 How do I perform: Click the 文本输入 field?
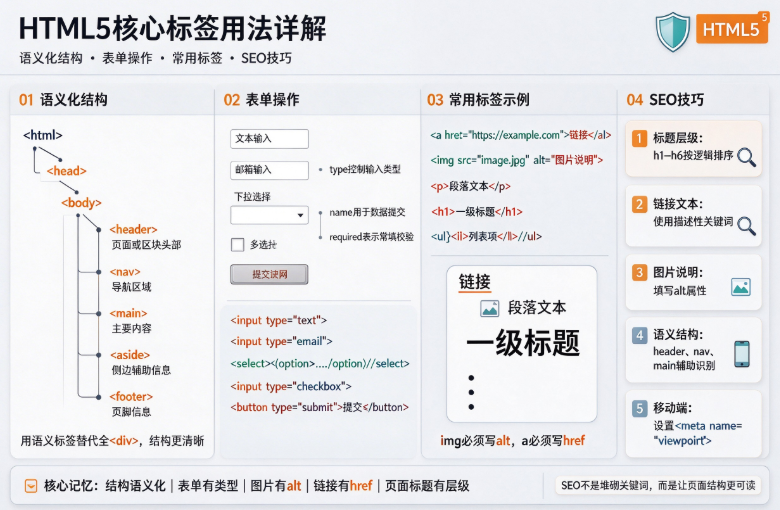tap(269, 138)
